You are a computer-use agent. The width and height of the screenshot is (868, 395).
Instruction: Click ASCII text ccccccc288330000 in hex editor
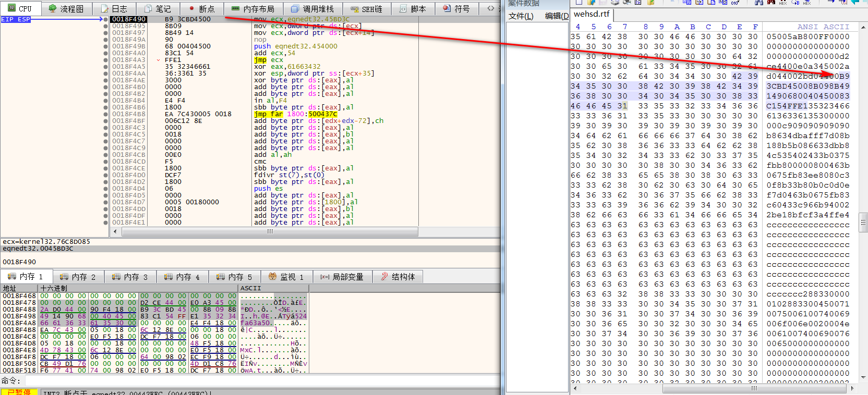[x=808, y=294]
